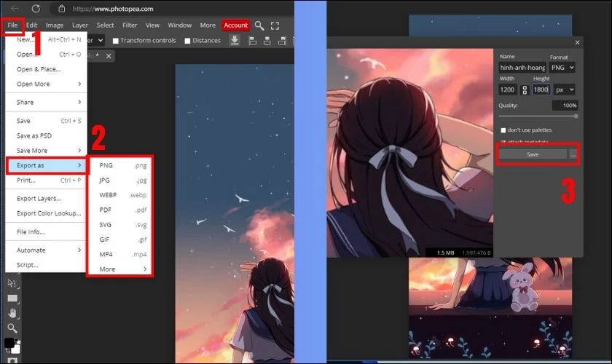Export as JPG format
Viewport: 612px width, 364px height.
(120, 180)
